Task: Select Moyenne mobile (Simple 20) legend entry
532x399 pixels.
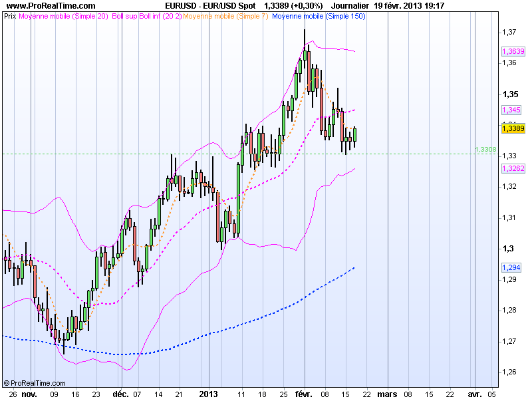Action: pos(63,16)
